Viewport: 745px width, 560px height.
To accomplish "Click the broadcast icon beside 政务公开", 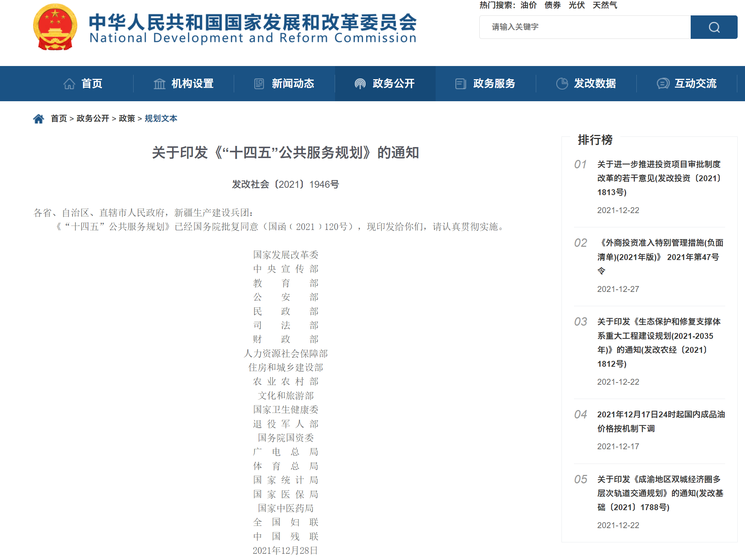I will pyautogui.click(x=360, y=84).
